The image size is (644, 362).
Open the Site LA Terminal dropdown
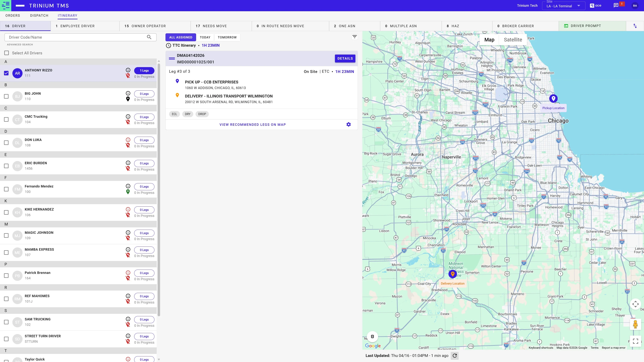coord(563,6)
